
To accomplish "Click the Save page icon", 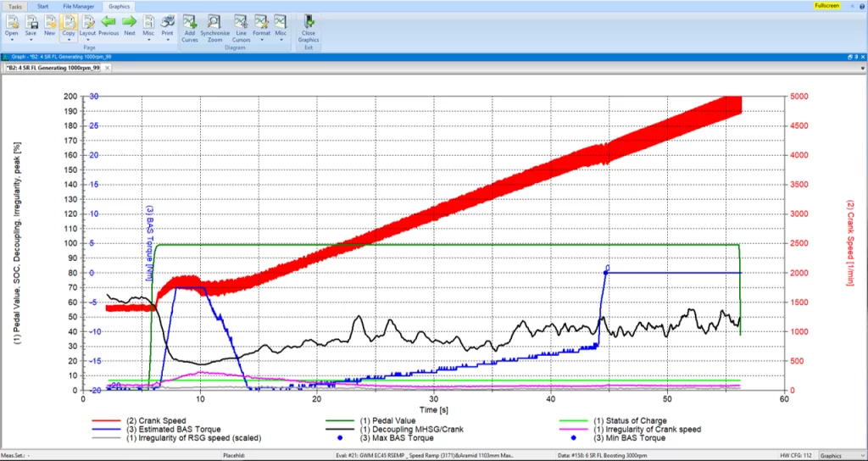I will [31, 22].
